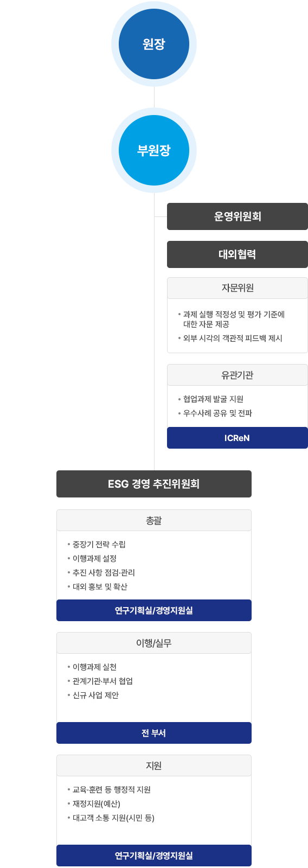Click the 원장 circle node
This screenshot has width=308, height=868.
154,44
